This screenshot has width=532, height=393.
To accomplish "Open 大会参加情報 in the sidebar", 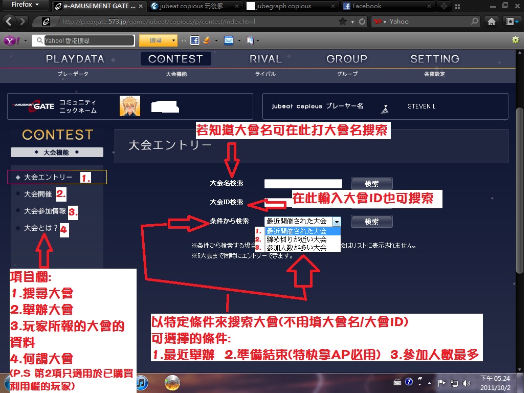I will [45, 211].
